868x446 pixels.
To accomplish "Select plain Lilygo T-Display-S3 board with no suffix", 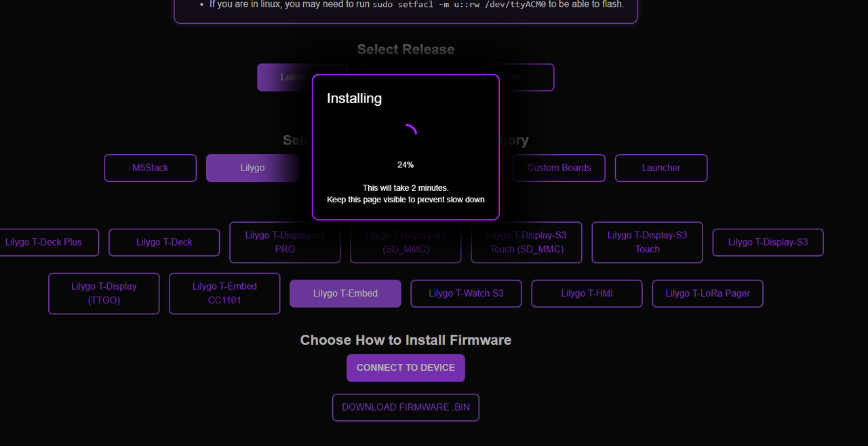I will tap(768, 242).
